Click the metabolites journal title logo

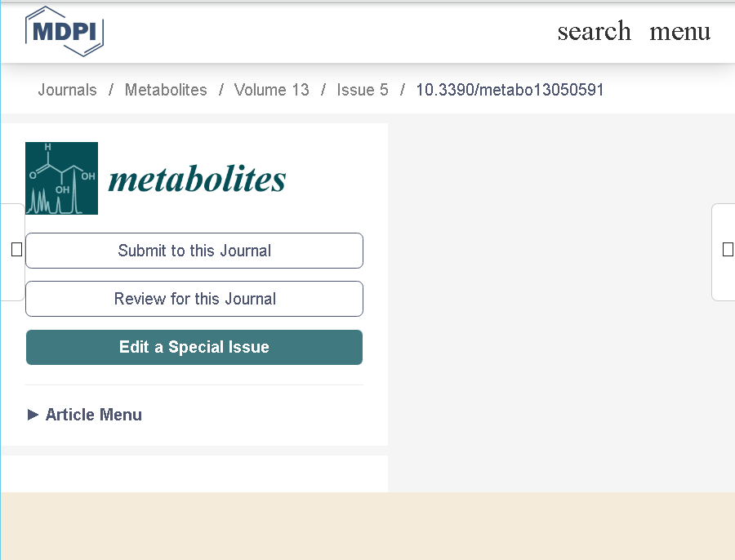(197, 179)
